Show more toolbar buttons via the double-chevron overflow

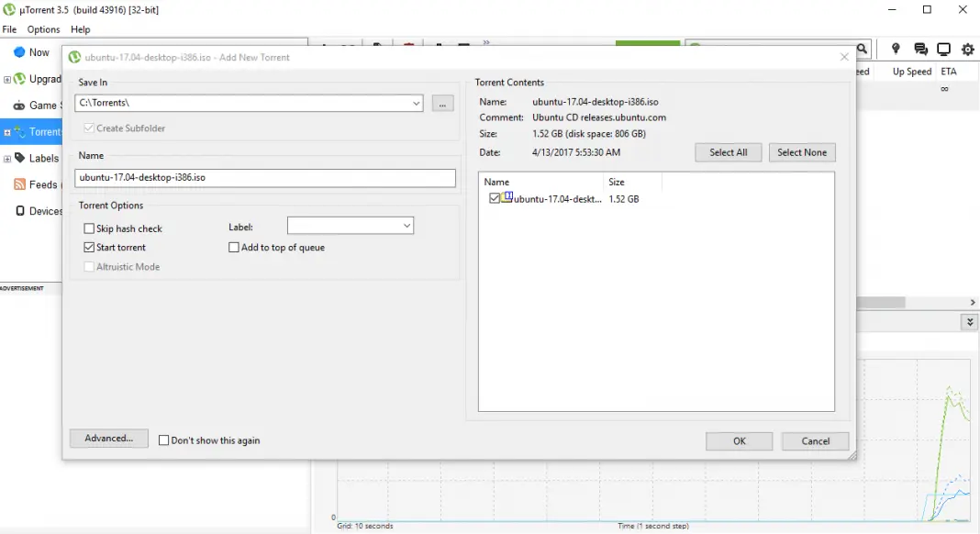click(486, 42)
